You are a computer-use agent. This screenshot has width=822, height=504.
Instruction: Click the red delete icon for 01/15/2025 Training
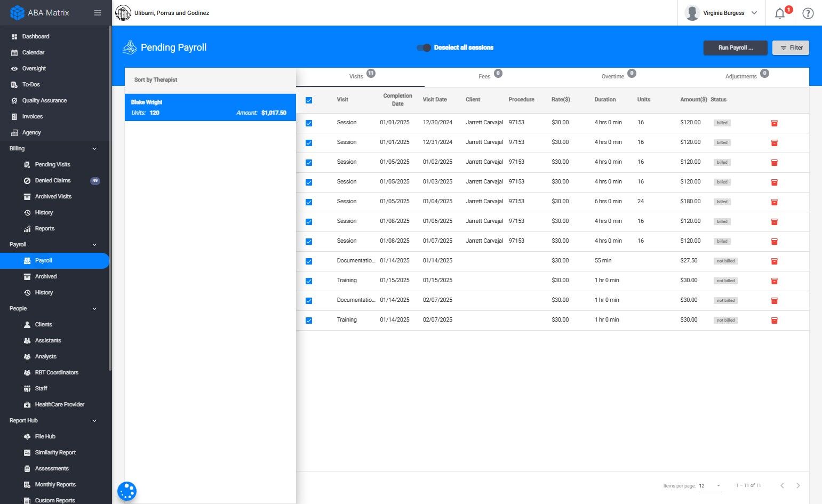click(x=774, y=281)
